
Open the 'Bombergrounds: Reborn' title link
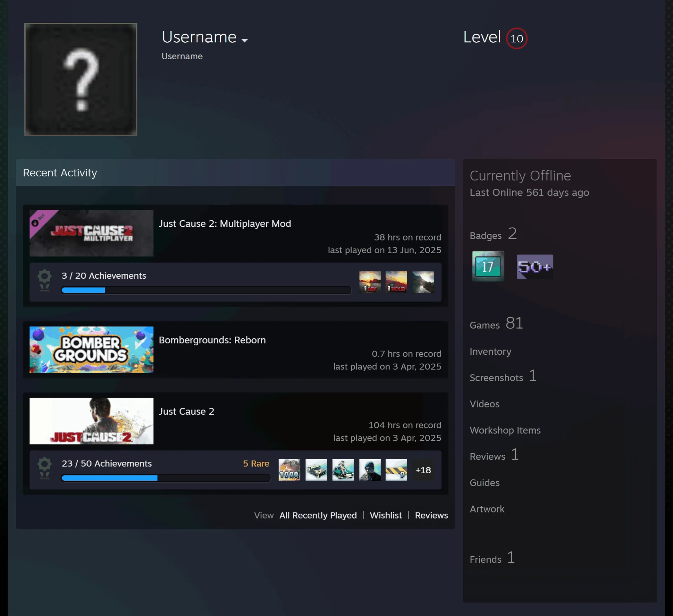click(x=212, y=340)
